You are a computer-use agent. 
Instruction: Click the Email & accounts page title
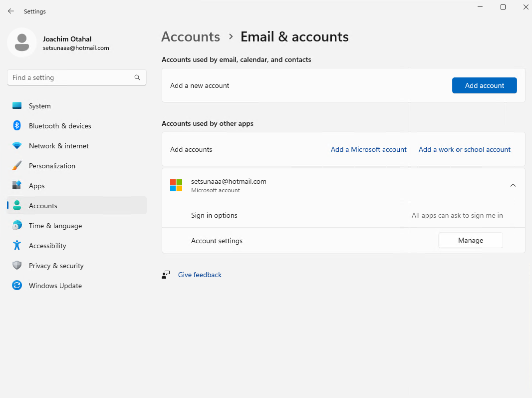point(294,36)
